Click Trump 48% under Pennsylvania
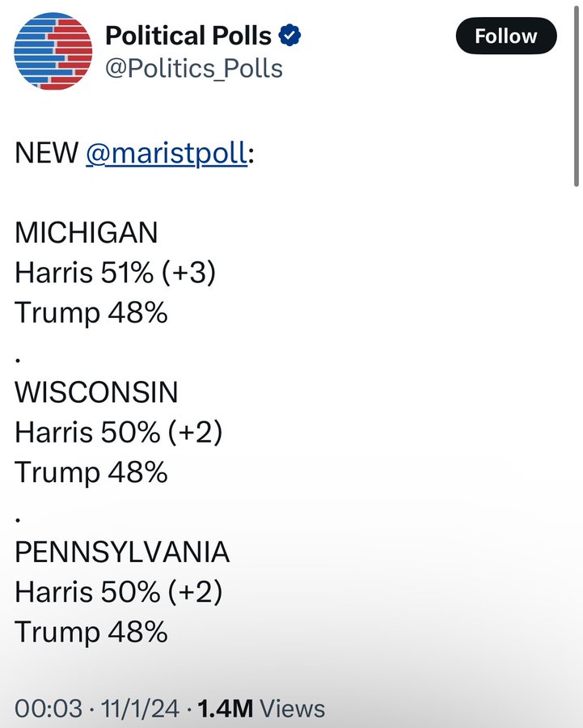This screenshot has width=583, height=728. (x=91, y=632)
